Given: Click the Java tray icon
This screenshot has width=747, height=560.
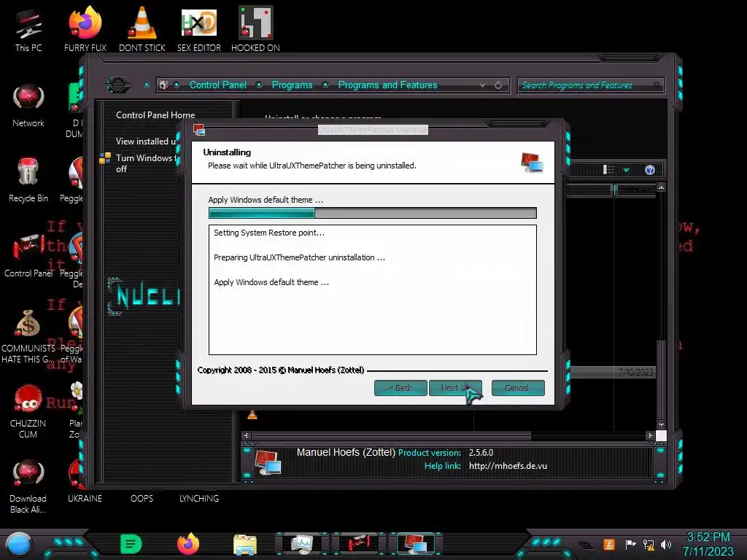Looking at the screenshot, I should tap(609, 544).
